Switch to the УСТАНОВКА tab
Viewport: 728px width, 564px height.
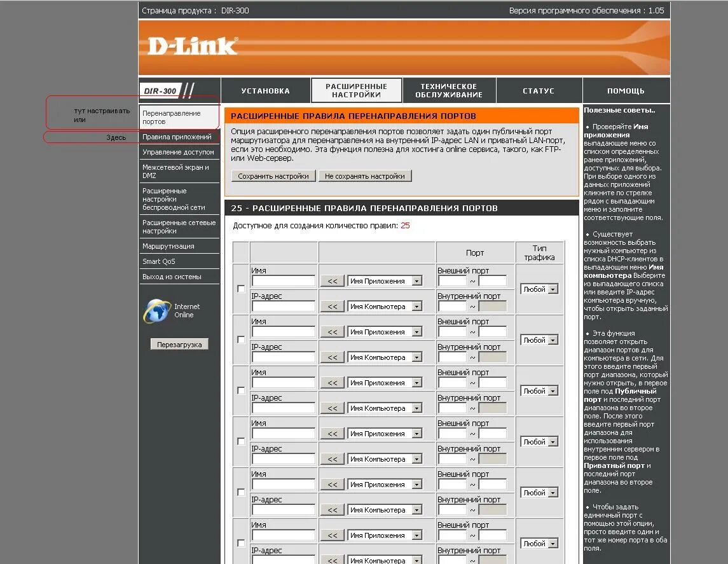(x=266, y=90)
